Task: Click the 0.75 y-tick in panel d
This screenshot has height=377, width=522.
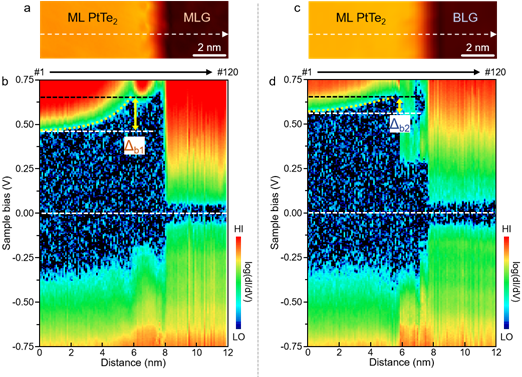Action: (x=293, y=80)
